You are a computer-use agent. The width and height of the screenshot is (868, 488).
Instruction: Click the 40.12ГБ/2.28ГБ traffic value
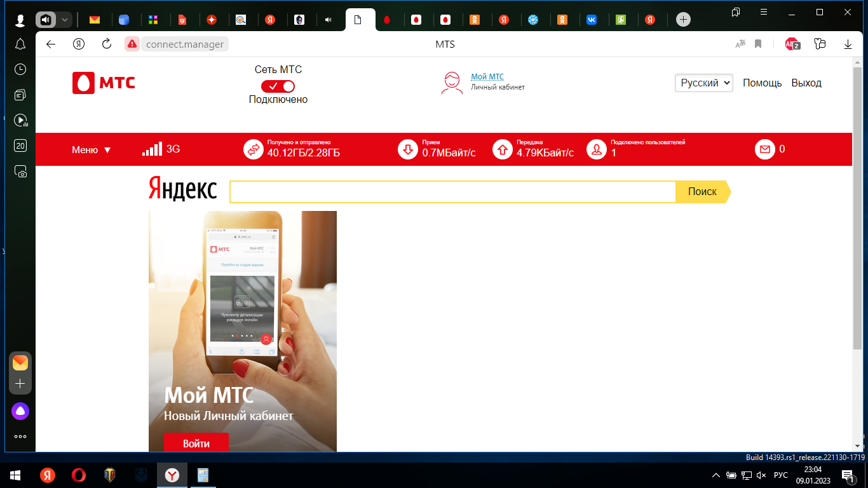point(303,152)
